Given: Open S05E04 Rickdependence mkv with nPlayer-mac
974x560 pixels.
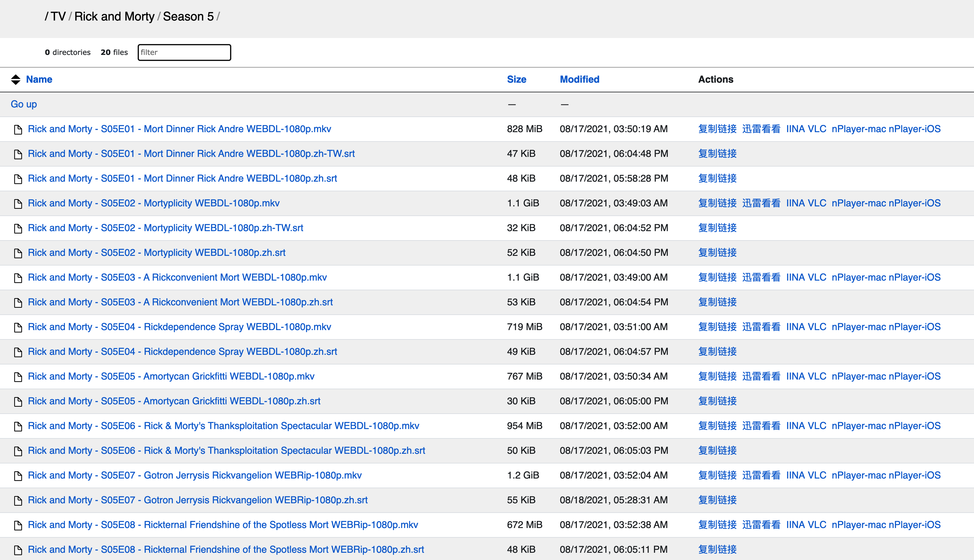Looking at the screenshot, I should 859,327.
